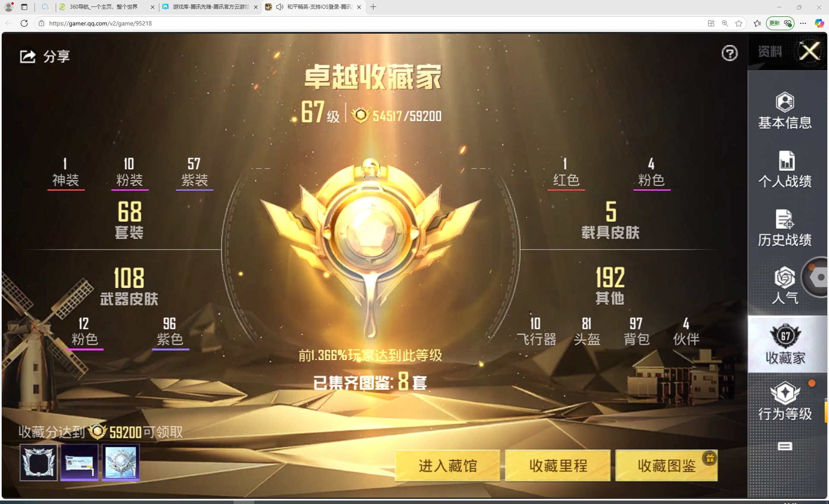Open the 基本信息 sidebar section
The image size is (829, 504).
pos(785,110)
